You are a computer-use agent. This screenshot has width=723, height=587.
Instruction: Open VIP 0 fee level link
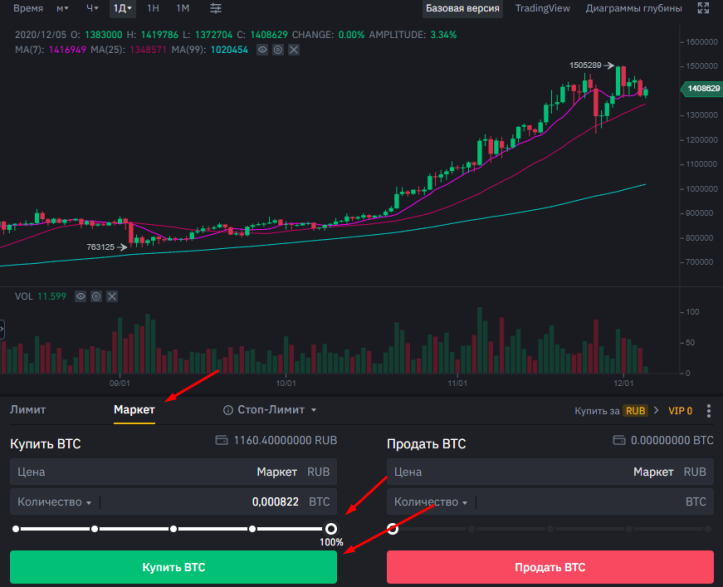[680, 410]
